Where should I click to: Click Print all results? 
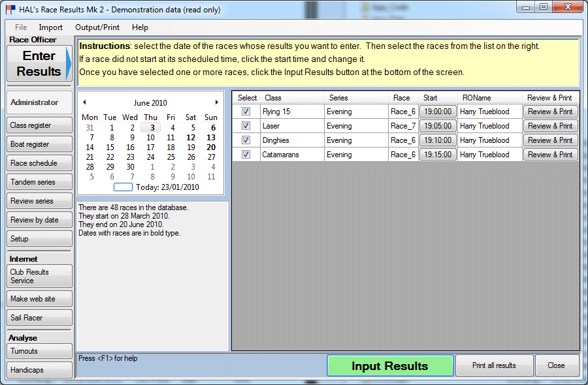[x=494, y=365]
